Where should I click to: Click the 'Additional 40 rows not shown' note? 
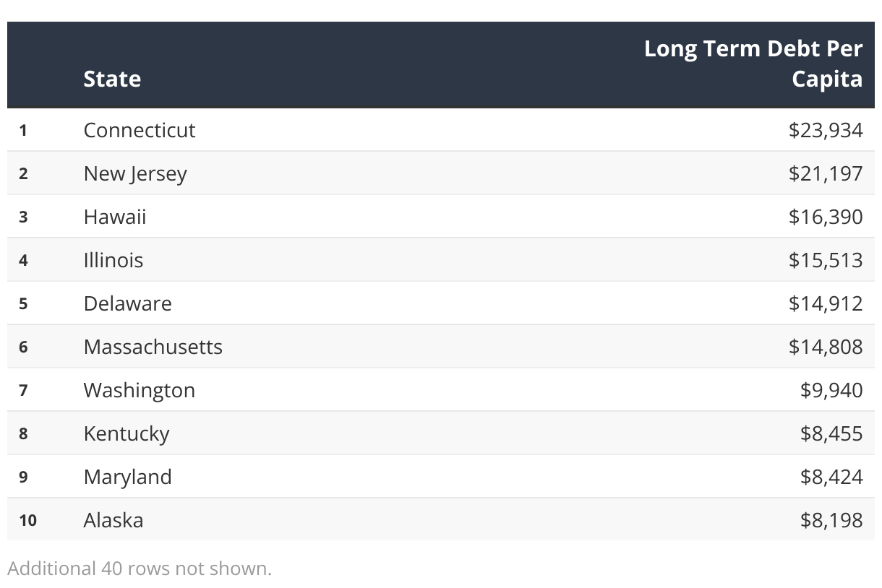tap(140, 568)
